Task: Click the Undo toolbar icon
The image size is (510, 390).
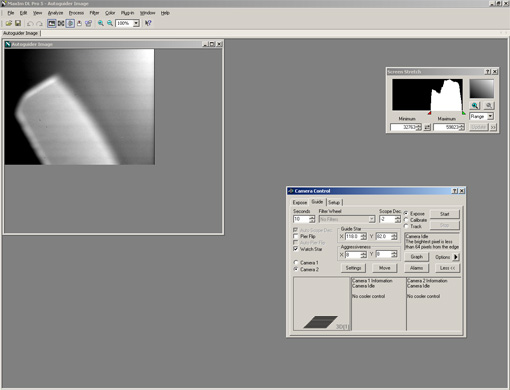Action: [30, 23]
